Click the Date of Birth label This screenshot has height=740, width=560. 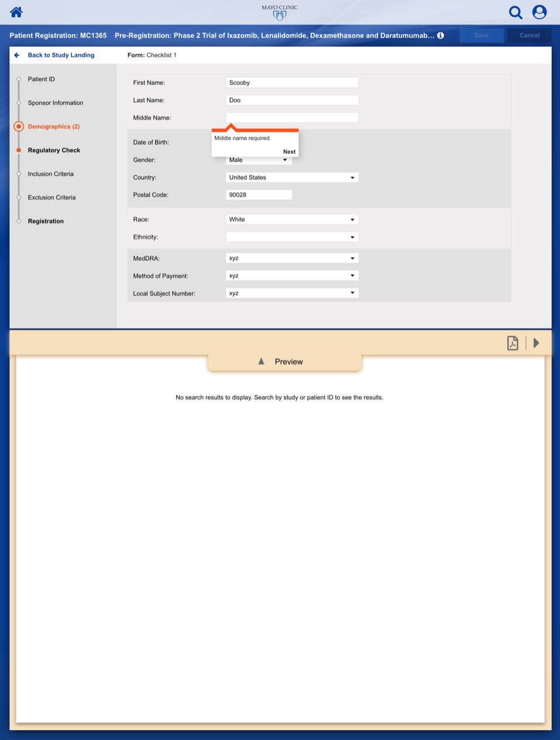[151, 142]
